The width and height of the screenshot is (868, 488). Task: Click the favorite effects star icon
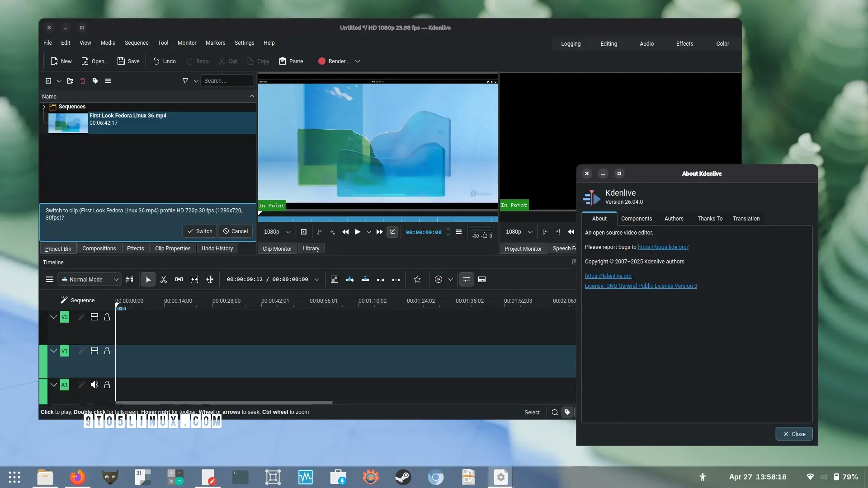417,280
